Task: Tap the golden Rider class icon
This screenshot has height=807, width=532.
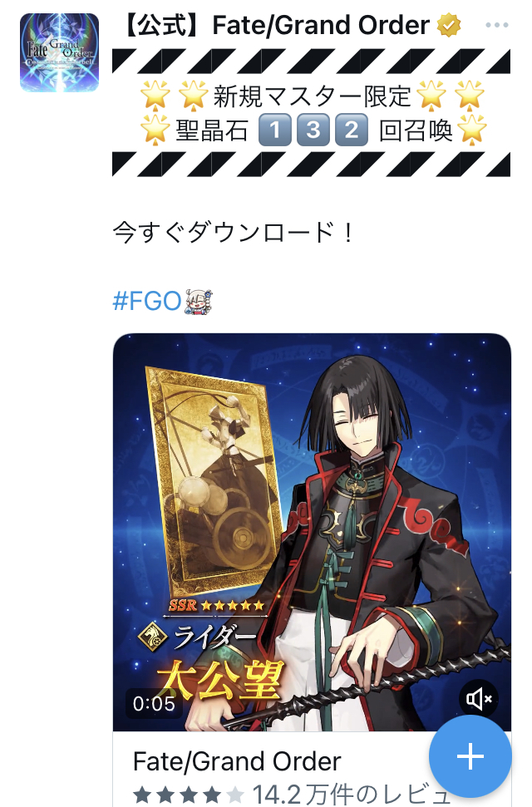Action: [153, 636]
